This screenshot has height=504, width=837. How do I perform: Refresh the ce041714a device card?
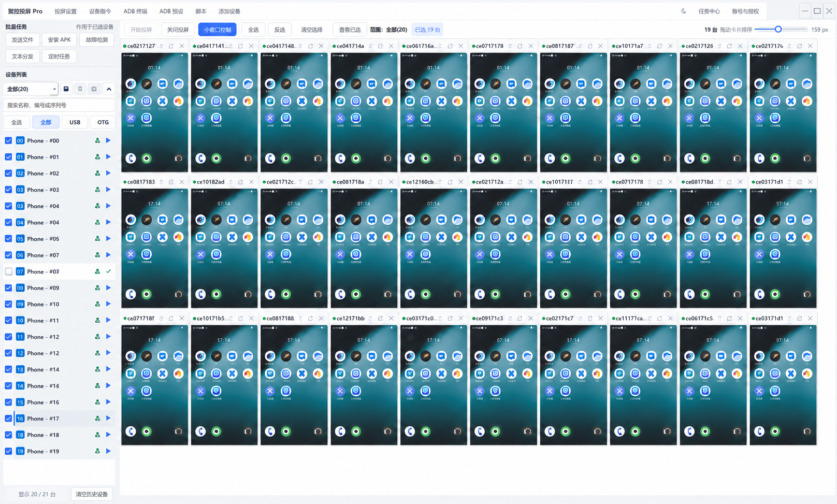click(370, 46)
